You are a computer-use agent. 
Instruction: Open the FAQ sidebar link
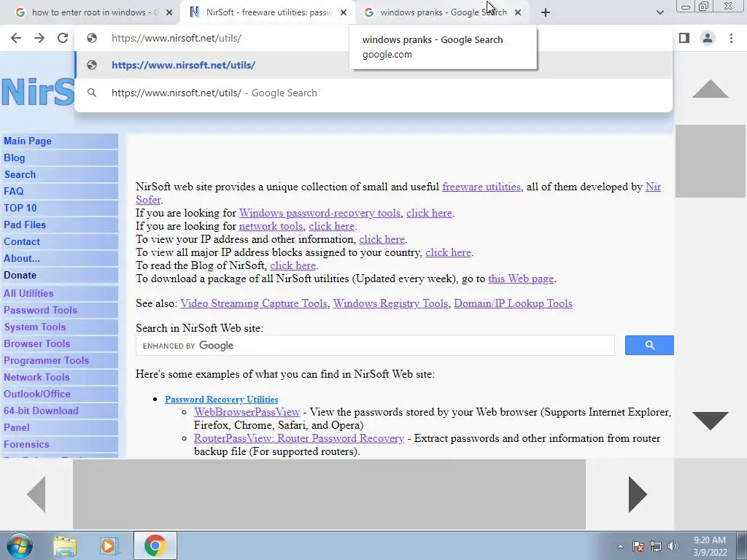tap(13, 191)
